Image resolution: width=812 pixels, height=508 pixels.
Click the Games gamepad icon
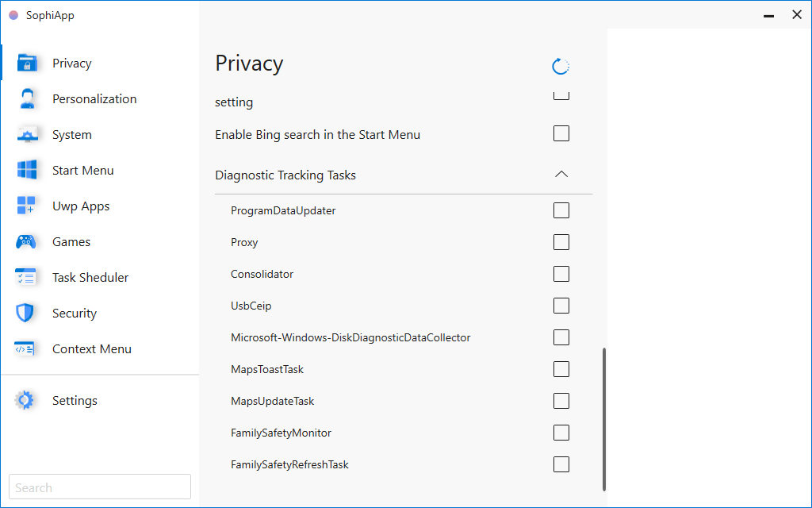point(25,241)
